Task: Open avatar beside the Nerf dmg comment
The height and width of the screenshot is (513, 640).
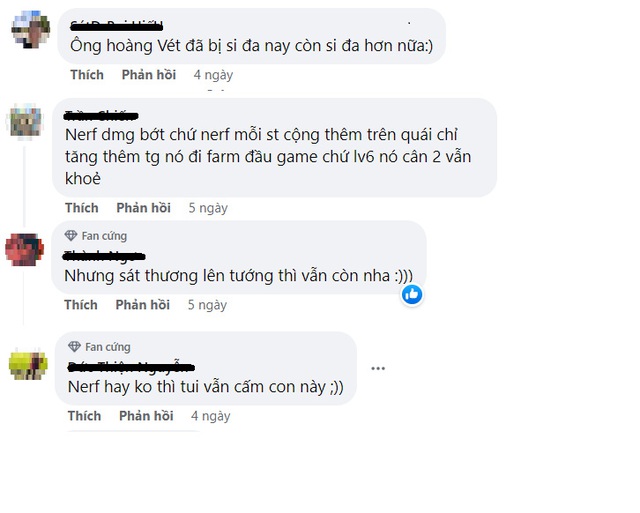Action: [x=25, y=121]
